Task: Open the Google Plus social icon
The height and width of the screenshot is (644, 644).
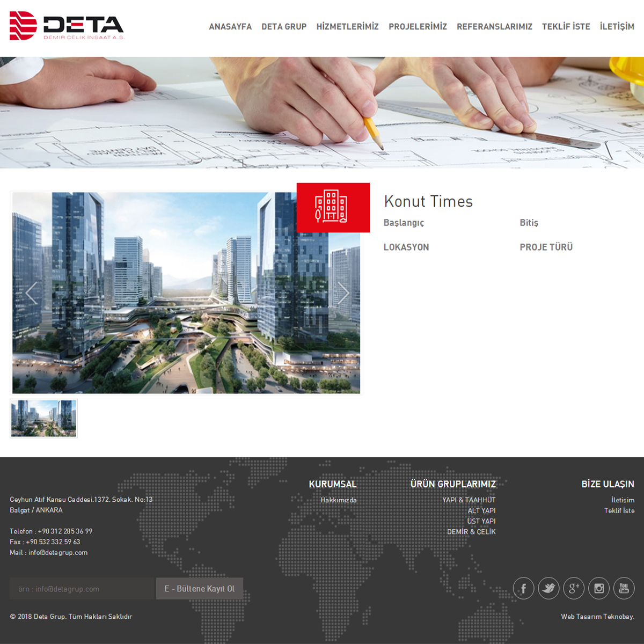Action: point(574,588)
